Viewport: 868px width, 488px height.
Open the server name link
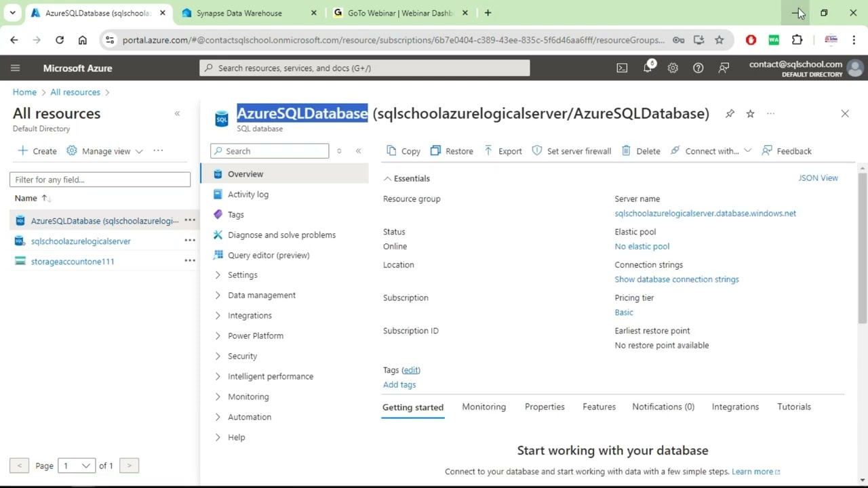(705, 213)
